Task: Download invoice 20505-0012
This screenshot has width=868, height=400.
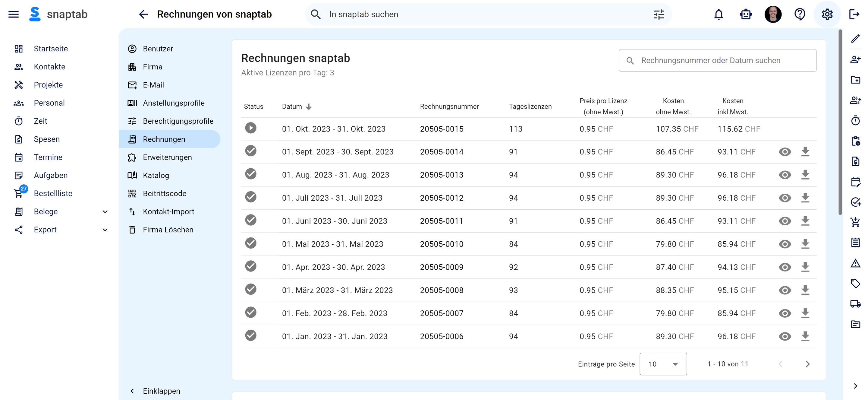Action: tap(805, 198)
